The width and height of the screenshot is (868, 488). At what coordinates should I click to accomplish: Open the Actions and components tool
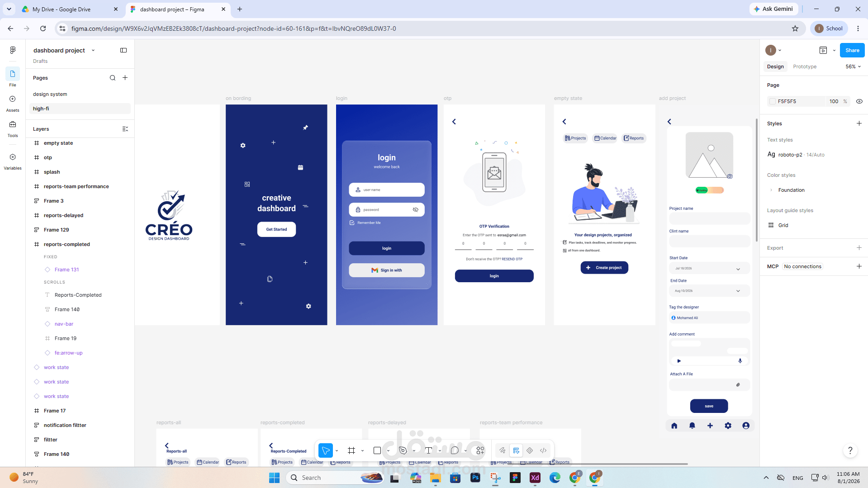[480, 450]
